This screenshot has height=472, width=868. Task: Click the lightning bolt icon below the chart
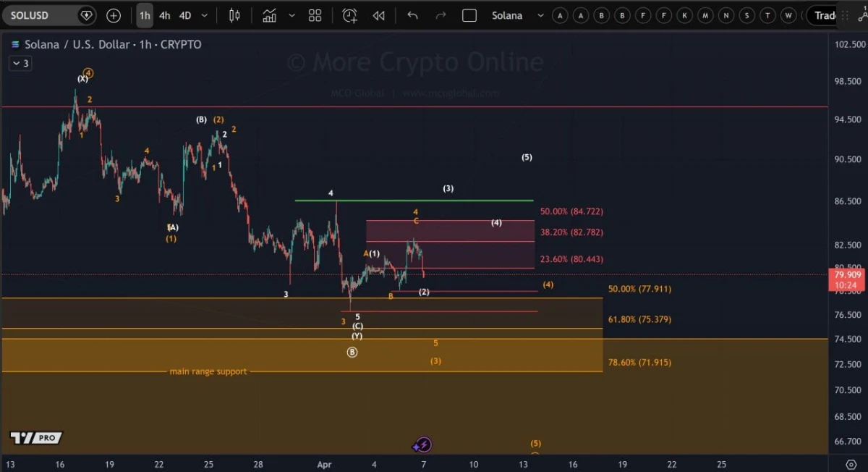tap(422, 444)
